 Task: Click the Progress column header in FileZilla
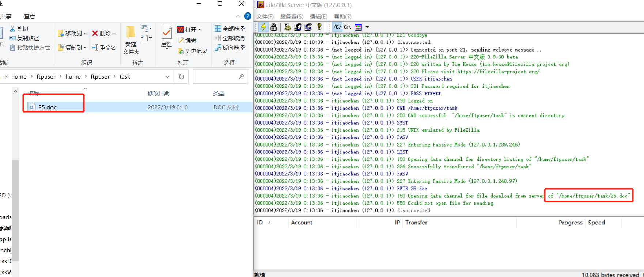(570, 223)
